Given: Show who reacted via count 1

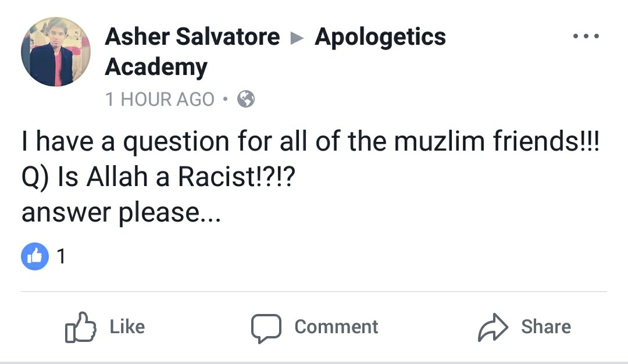Looking at the screenshot, I should [60, 256].
